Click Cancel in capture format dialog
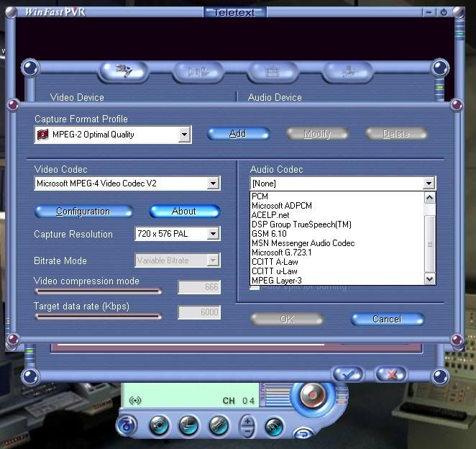 (388, 319)
